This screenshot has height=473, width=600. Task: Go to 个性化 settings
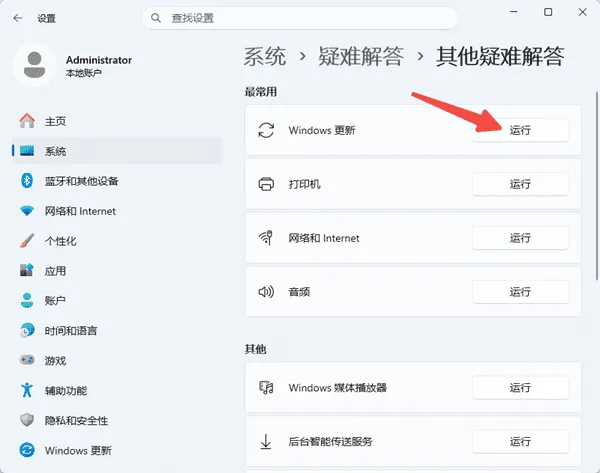coord(117,241)
